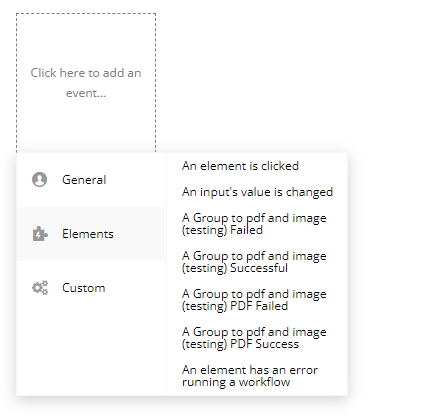This screenshot has width=428, height=417.
Task: Pick the (testing) PDF Failed event
Action: pyautogui.click(x=254, y=300)
